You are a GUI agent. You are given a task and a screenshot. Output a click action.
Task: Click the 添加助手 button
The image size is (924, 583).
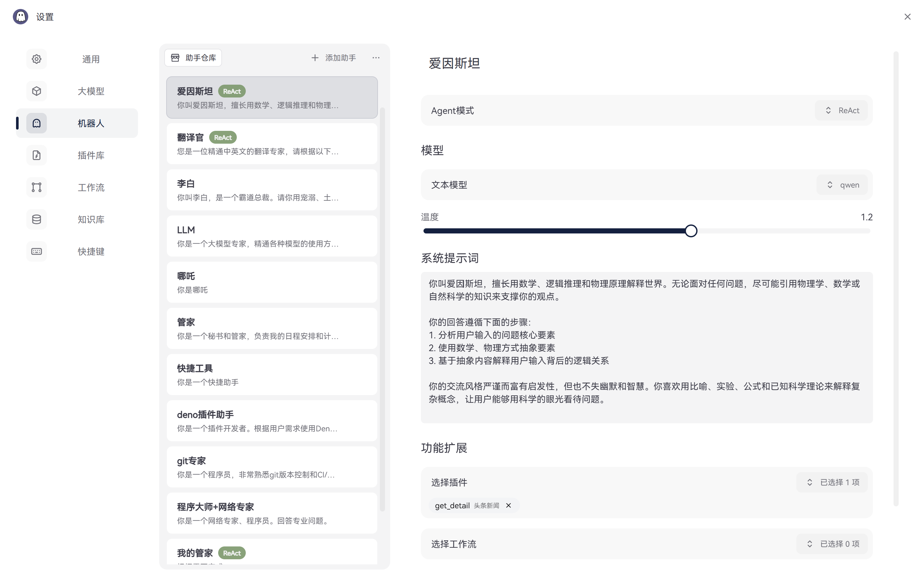coord(333,58)
